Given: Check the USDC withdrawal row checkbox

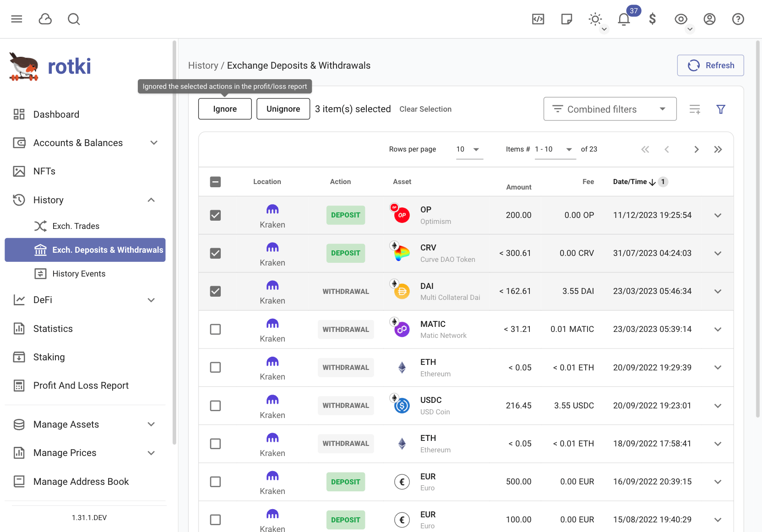Looking at the screenshot, I should [215, 406].
